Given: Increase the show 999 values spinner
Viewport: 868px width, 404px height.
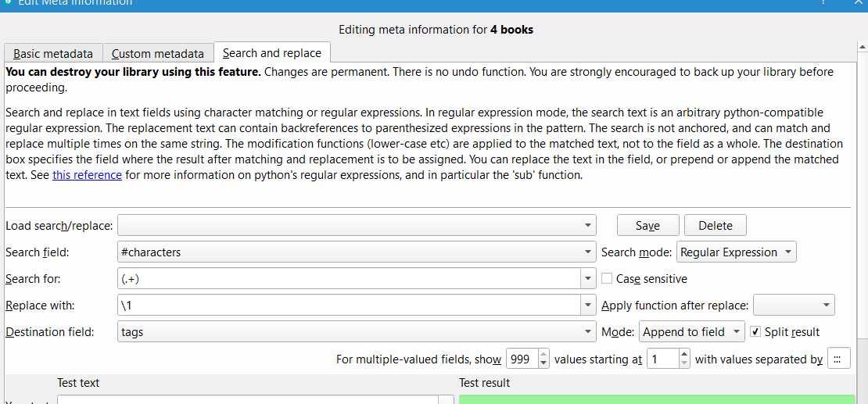Looking at the screenshot, I should (x=544, y=355).
